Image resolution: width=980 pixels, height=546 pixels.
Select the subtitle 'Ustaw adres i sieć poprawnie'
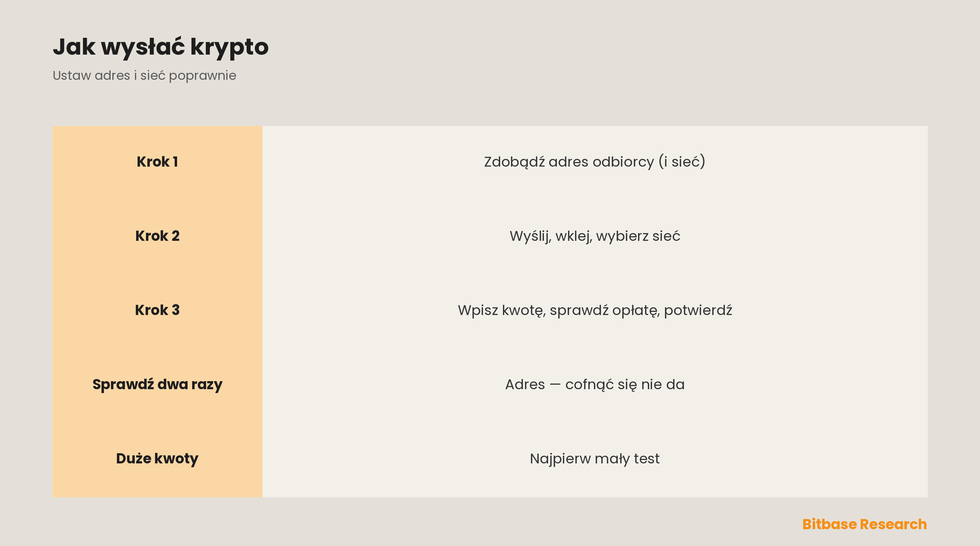[144, 75]
